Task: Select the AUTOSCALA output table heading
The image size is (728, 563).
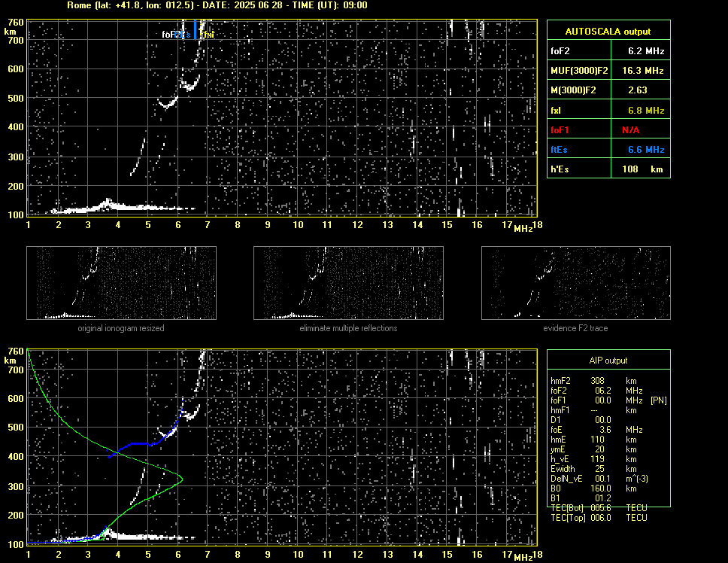Action: [x=608, y=32]
